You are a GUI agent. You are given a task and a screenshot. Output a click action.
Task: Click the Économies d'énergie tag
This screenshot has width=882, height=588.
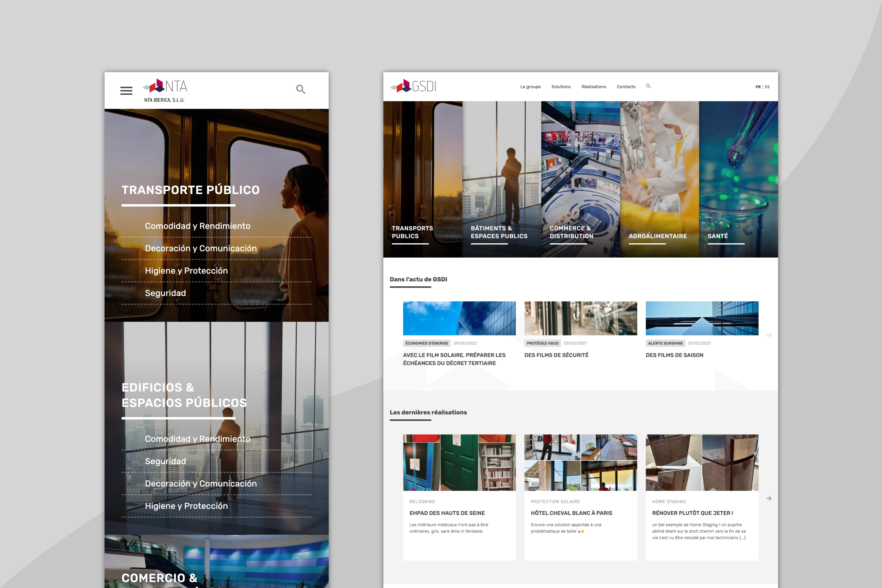(427, 343)
